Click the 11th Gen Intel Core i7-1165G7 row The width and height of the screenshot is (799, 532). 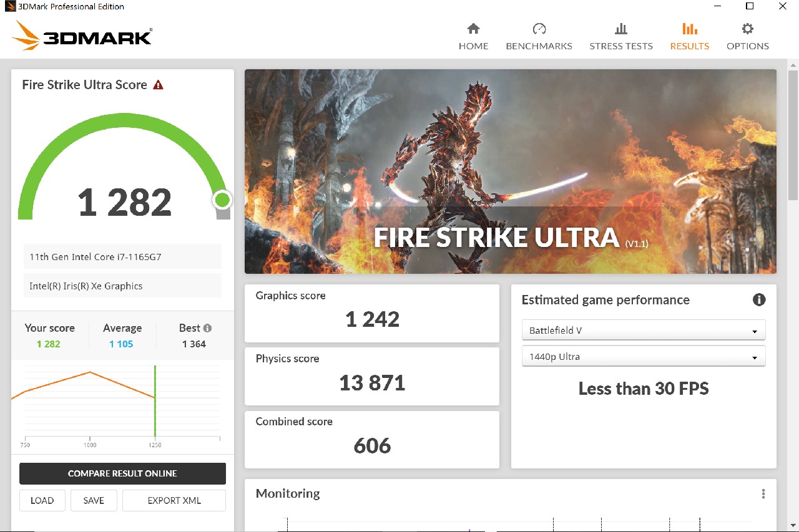point(122,256)
